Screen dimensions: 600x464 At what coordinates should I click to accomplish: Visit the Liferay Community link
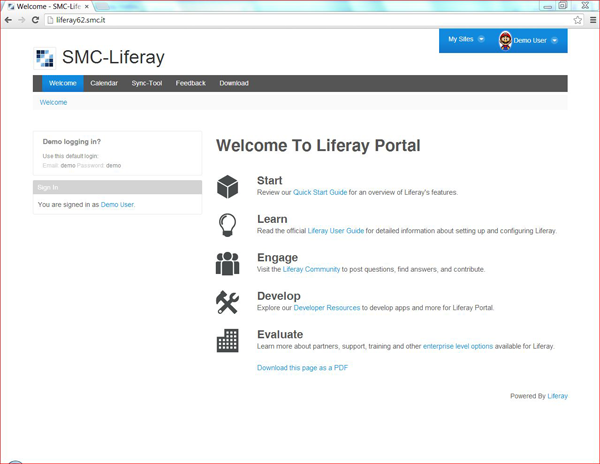pyautogui.click(x=311, y=269)
